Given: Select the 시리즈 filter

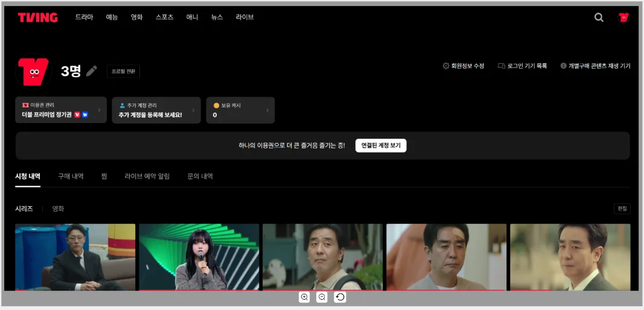Looking at the screenshot, I should 24,209.
